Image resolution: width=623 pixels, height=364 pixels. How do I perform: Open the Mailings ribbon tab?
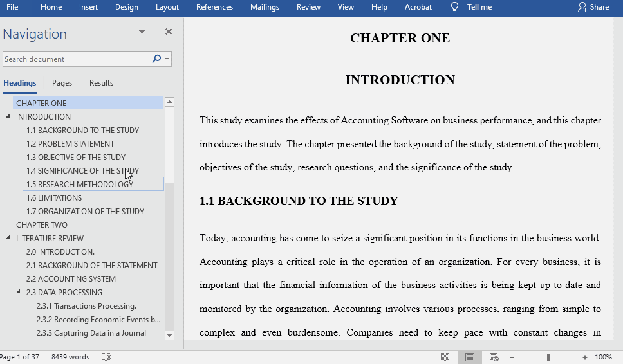[265, 7]
